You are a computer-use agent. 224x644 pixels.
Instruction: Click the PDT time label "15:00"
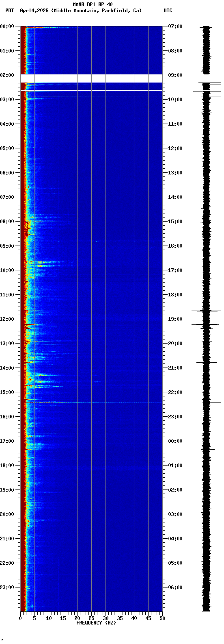point(7,392)
